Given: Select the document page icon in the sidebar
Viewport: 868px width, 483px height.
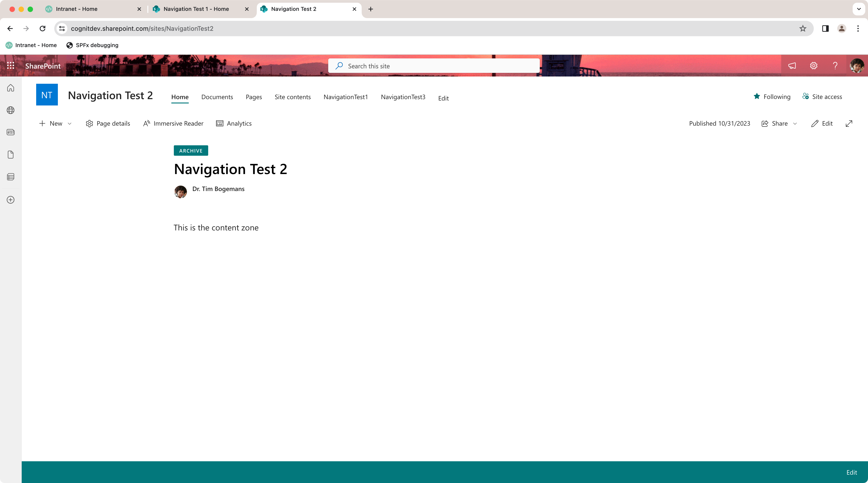Looking at the screenshot, I should pos(10,155).
